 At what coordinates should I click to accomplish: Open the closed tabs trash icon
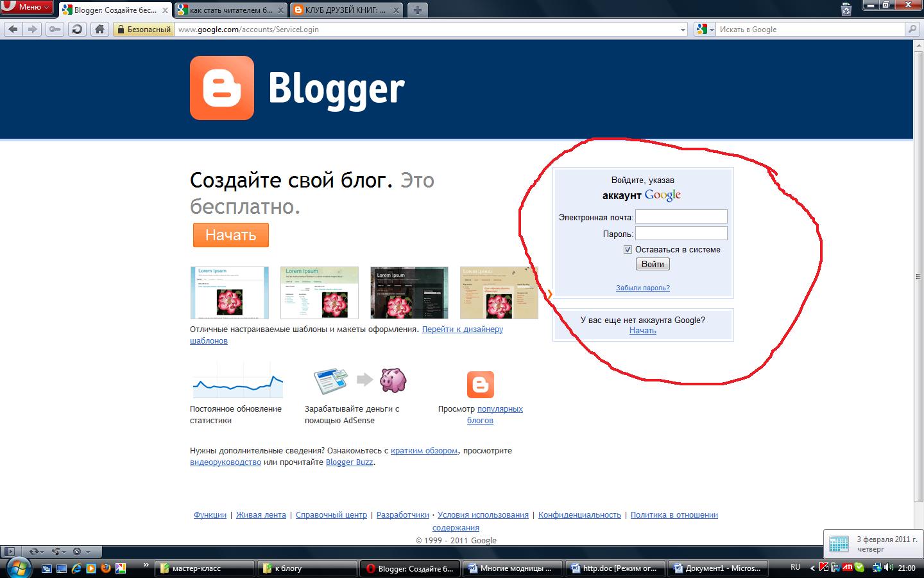pyautogui.click(x=846, y=10)
